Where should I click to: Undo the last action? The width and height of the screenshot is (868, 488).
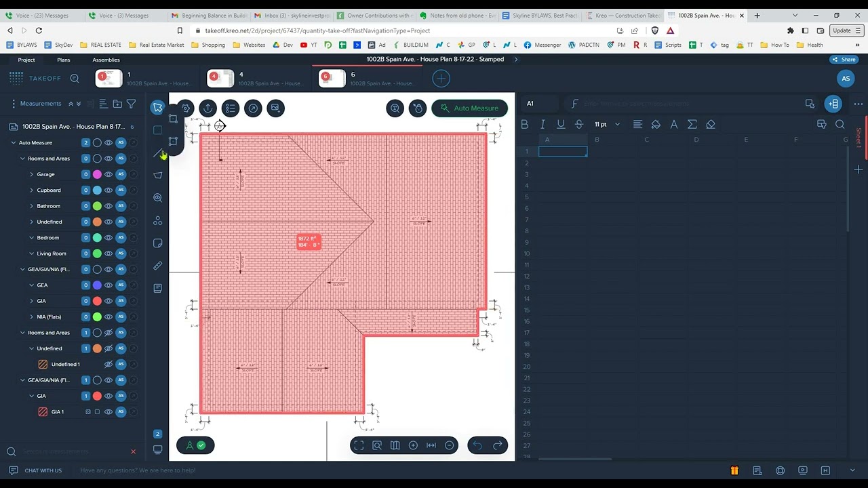477,445
